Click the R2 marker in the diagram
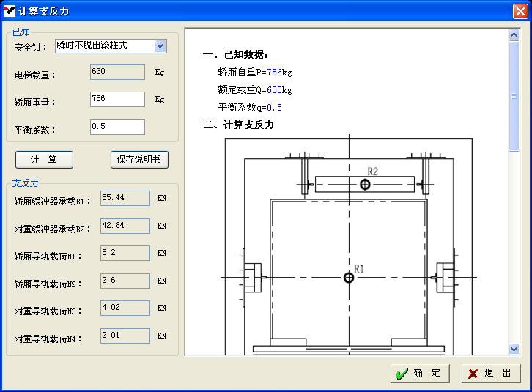 [365, 184]
